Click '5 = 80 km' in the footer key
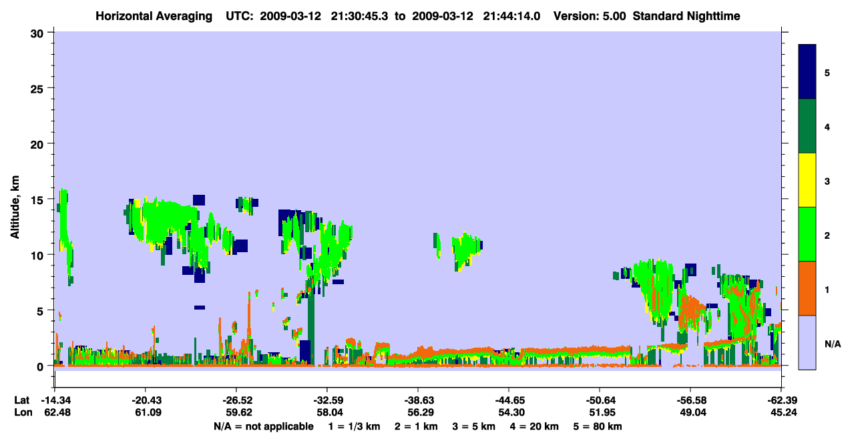Screen dimensions: 868x445 (x=598, y=426)
